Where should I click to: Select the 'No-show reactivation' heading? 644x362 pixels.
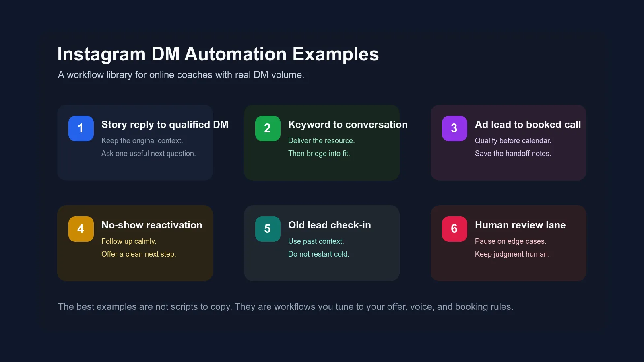click(152, 225)
